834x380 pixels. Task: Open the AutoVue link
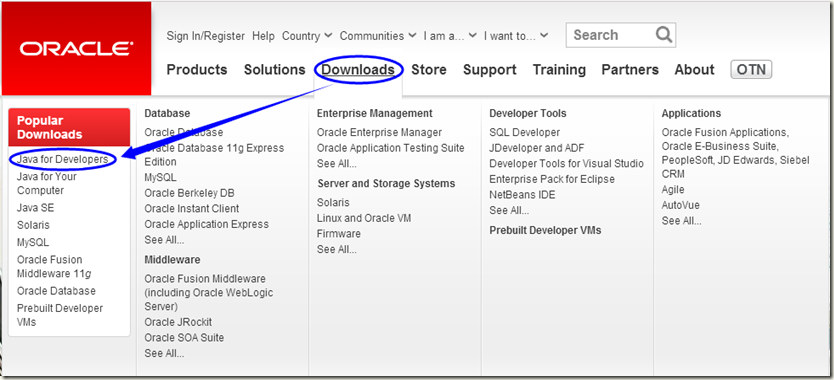coord(680,205)
